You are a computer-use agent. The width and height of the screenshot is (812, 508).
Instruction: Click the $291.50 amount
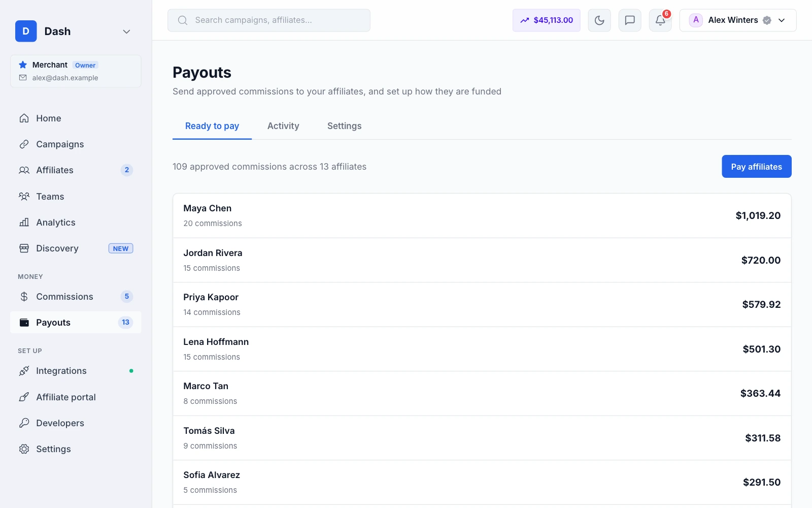[x=762, y=482]
